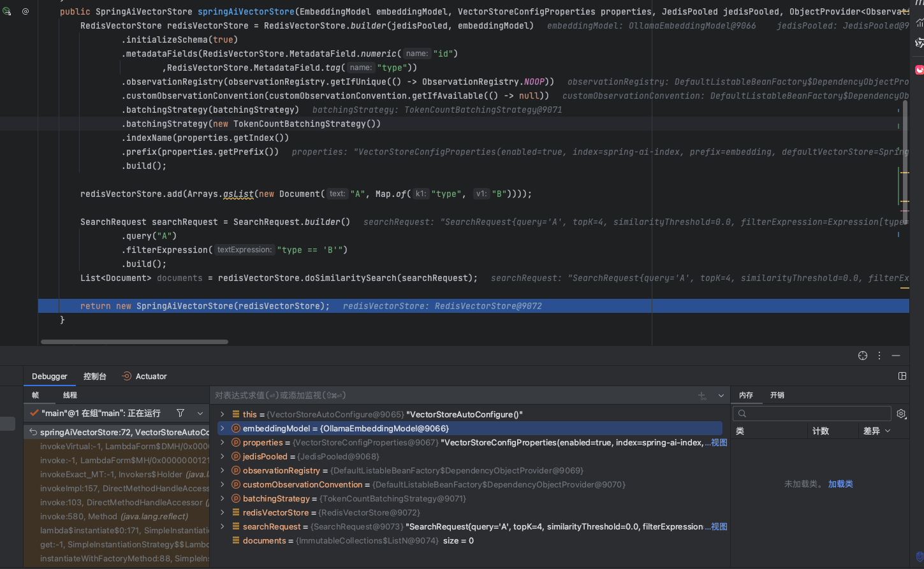The width and height of the screenshot is (924, 569).
Task: Click the parameter icon next to batchingStrategy
Action: (x=236, y=498)
